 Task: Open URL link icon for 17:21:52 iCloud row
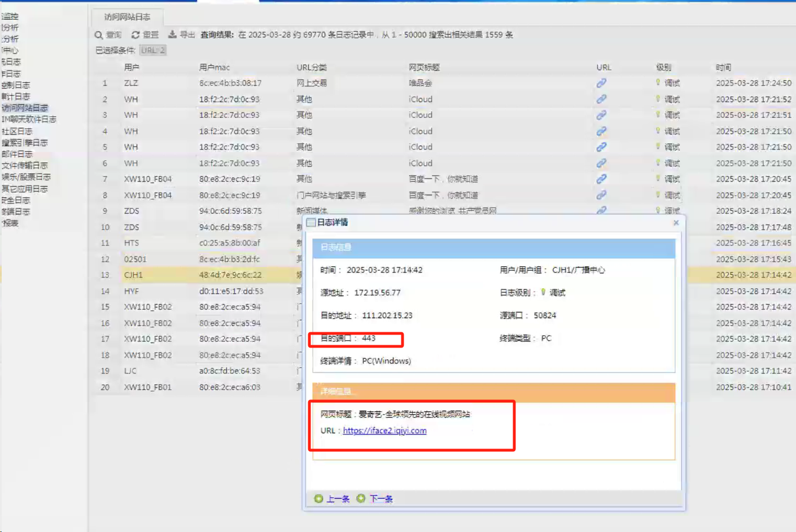pos(602,99)
